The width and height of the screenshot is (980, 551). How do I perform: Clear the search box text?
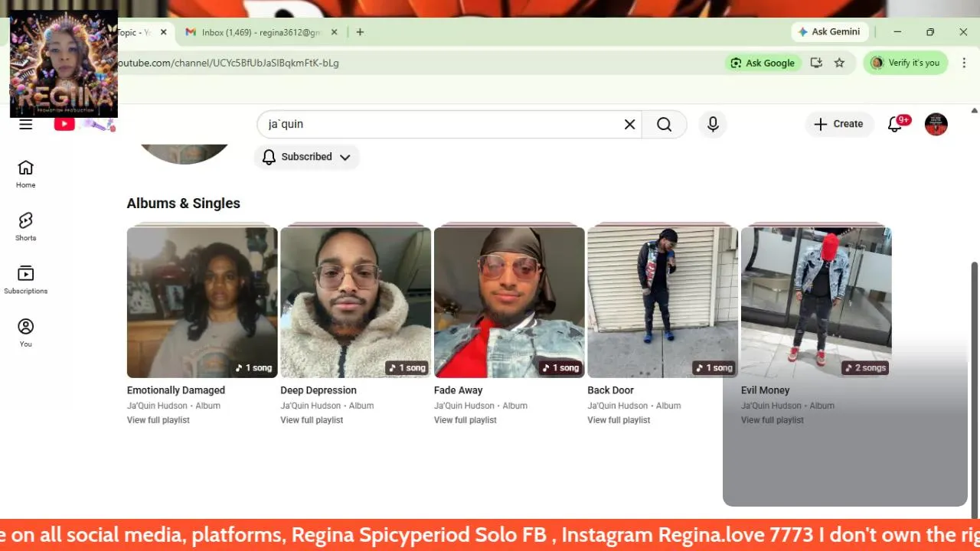(x=629, y=124)
